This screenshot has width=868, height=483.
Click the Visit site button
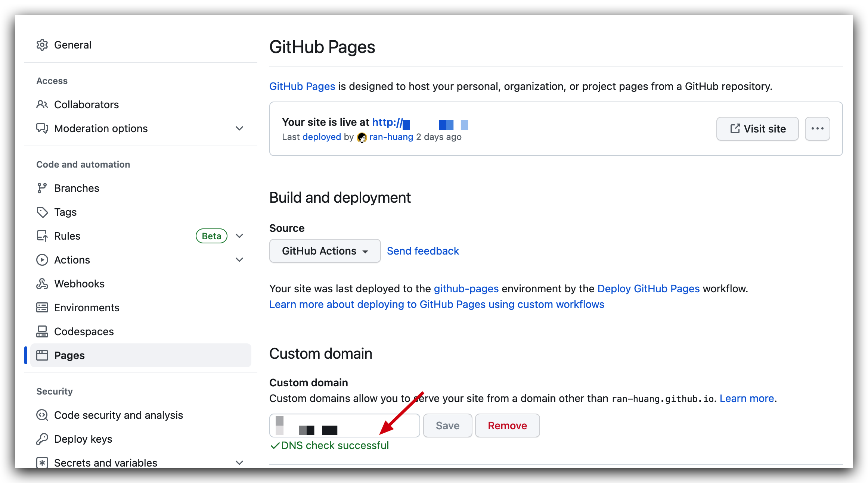(757, 129)
